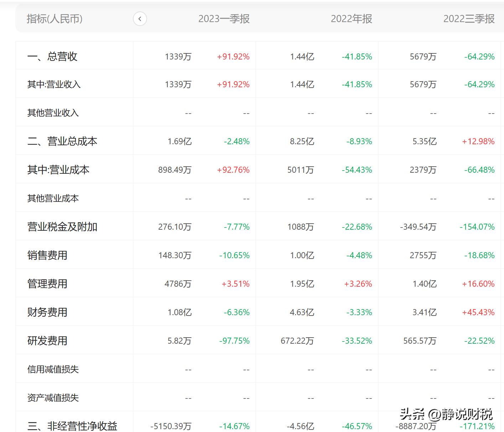Click the 财务费用 row label

[46, 312]
